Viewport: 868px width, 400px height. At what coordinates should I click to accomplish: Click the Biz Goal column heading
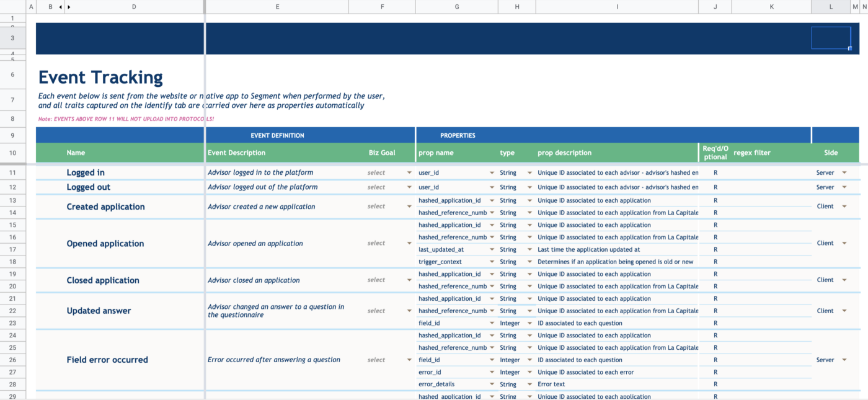coord(382,153)
